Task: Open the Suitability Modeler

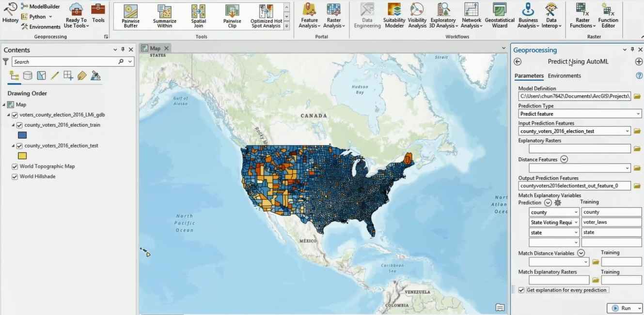Action: click(x=394, y=15)
